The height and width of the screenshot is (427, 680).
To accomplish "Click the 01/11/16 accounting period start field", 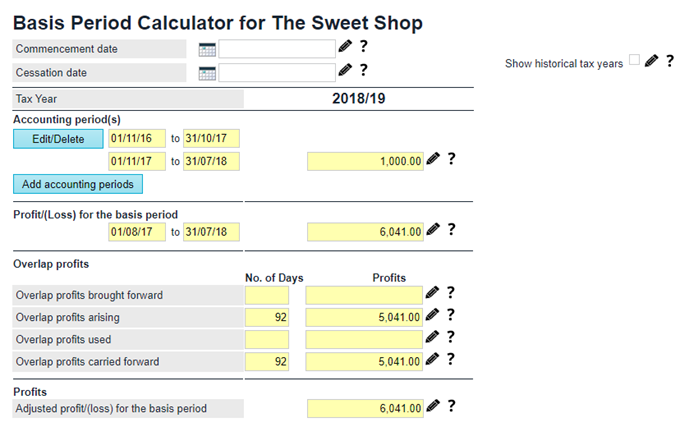I will [137, 138].
